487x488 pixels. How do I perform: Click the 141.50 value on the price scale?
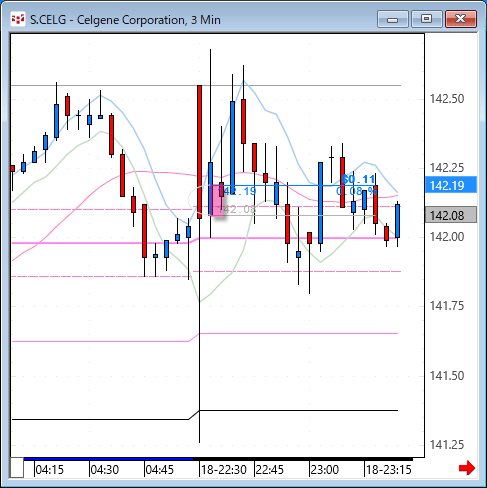point(447,376)
